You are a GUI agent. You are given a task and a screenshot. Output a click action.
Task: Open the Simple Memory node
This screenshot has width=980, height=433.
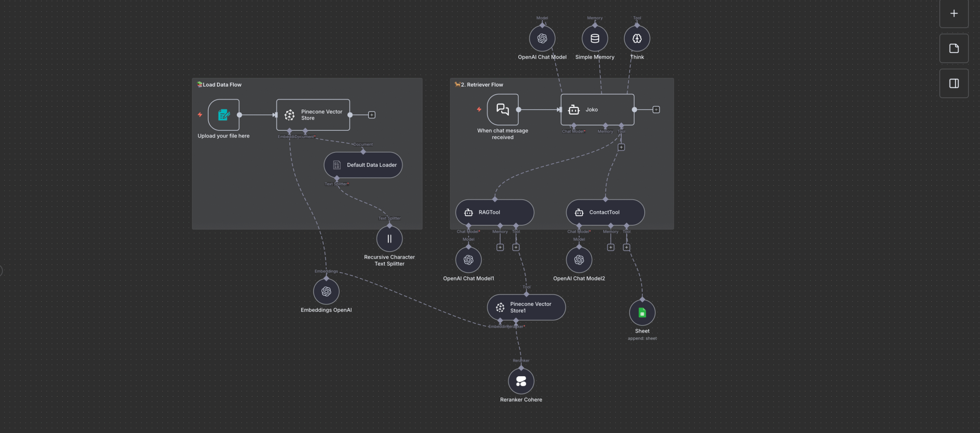click(x=595, y=38)
